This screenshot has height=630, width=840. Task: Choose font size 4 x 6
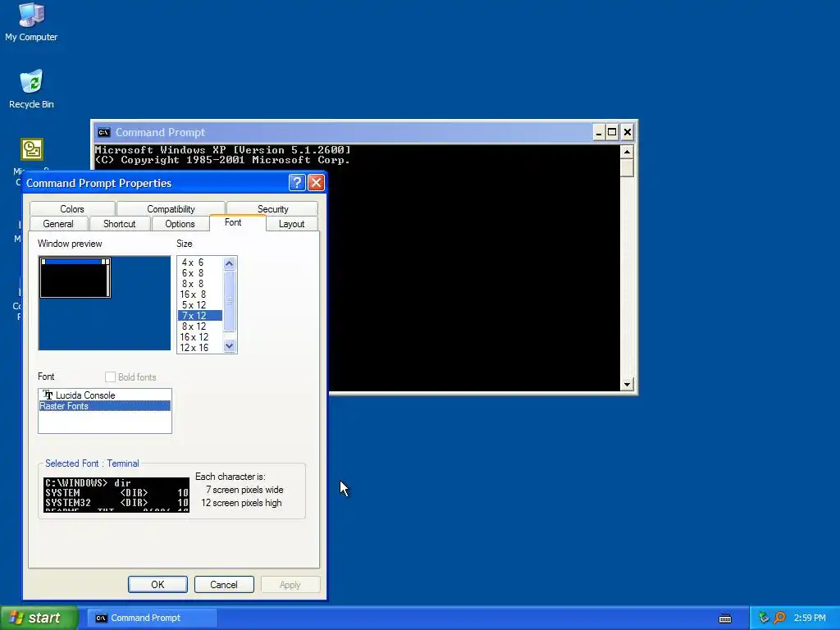[x=200, y=262]
